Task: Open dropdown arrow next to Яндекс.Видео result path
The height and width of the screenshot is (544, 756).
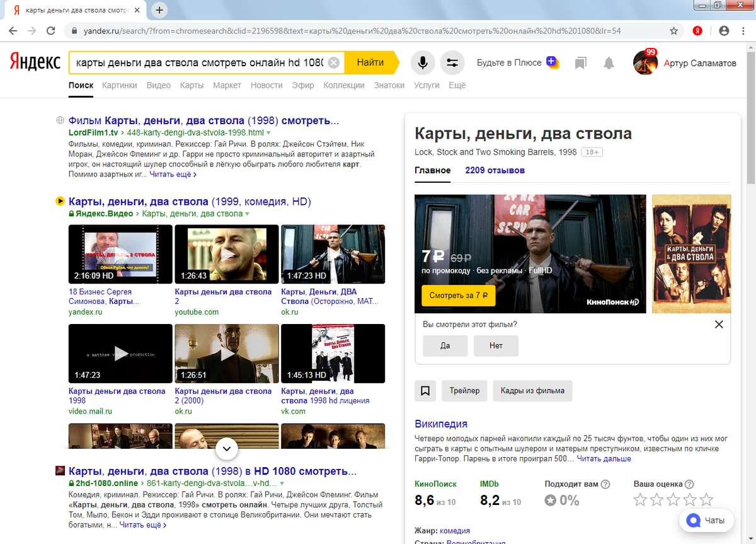Action: point(248,214)
